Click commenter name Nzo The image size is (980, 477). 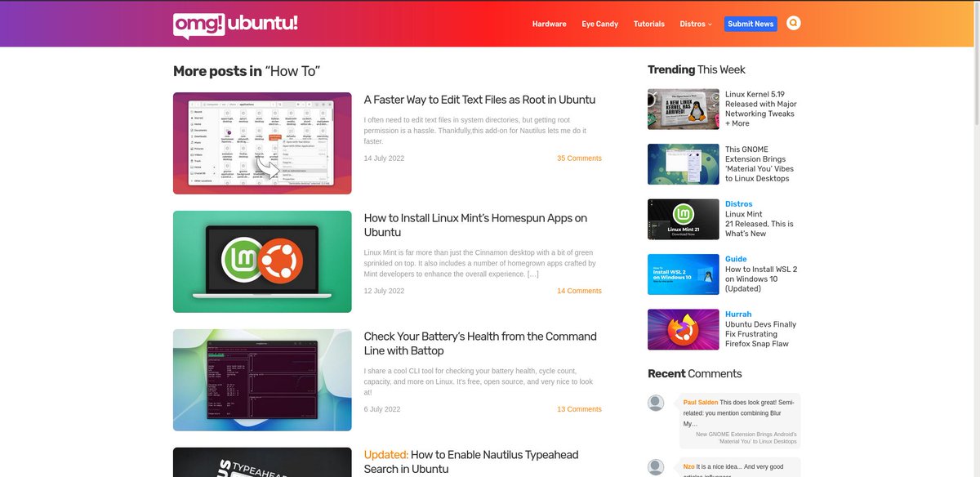coord(689,467)
